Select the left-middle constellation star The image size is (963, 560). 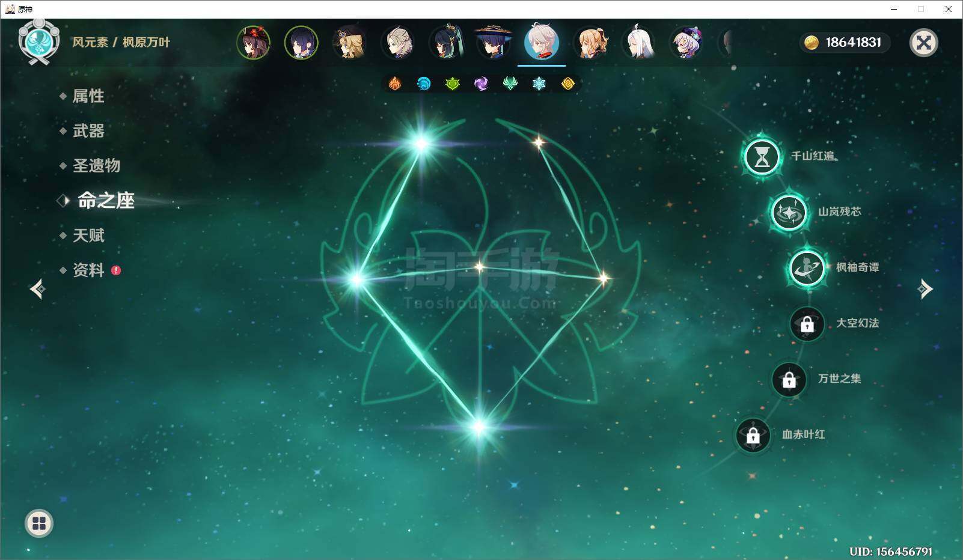[x=356, y=279]
